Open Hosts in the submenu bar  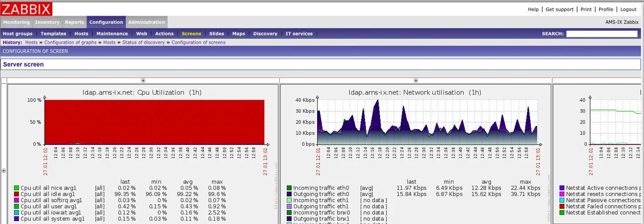click(81, 34)
